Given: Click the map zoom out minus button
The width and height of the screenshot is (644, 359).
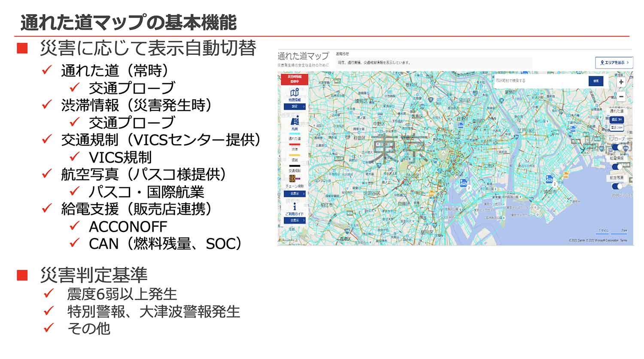Looking at the screenshot, I should (x=621, y=97).
